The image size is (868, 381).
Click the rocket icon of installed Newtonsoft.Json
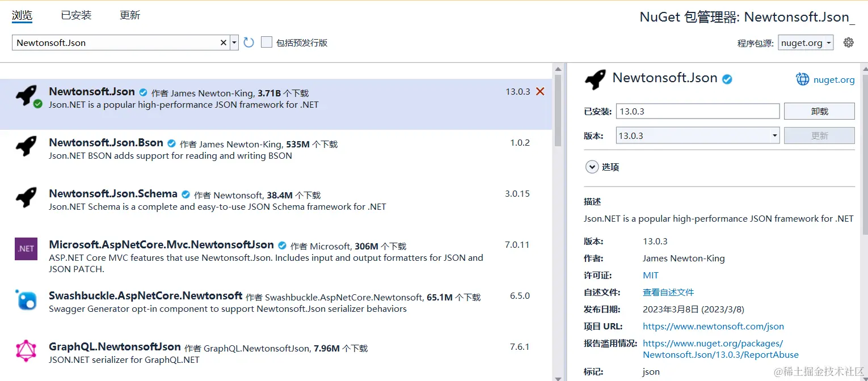26,95
